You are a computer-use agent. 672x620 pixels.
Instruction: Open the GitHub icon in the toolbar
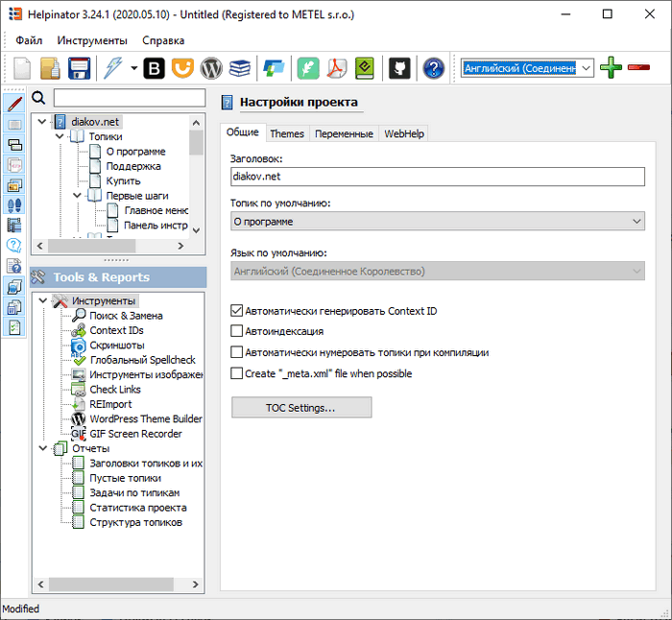[x=398, y=68]
